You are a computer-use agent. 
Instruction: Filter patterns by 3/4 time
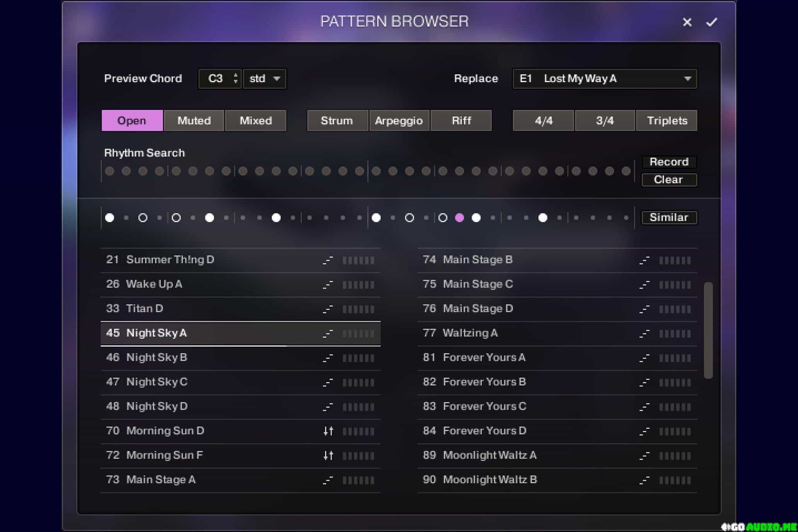tap(605, 121)
